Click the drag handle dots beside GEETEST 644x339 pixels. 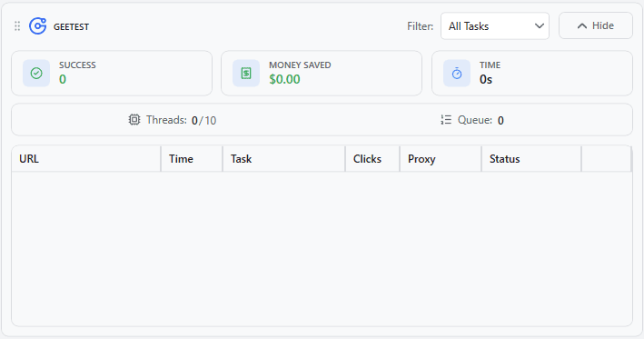point(17,26)
